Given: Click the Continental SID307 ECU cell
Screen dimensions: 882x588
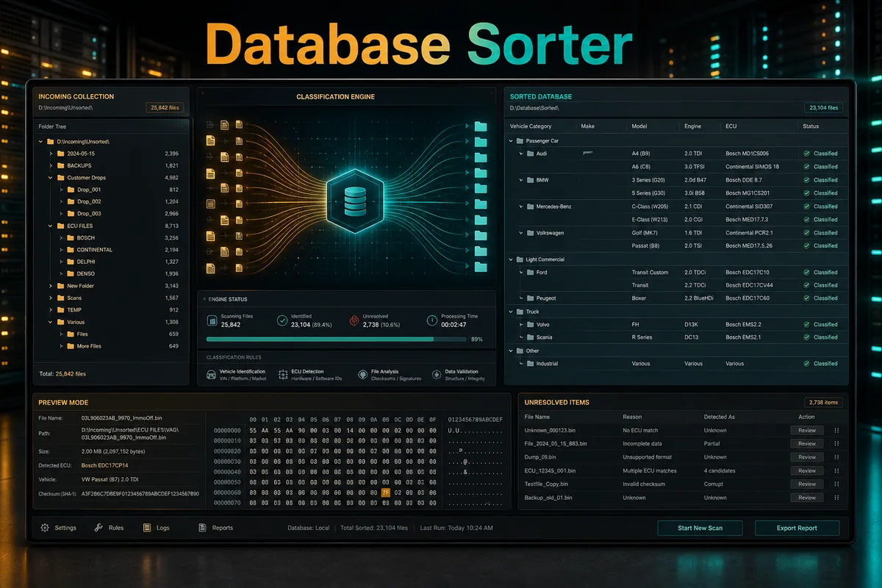Looking at the screenshot, I should point(749,207).
